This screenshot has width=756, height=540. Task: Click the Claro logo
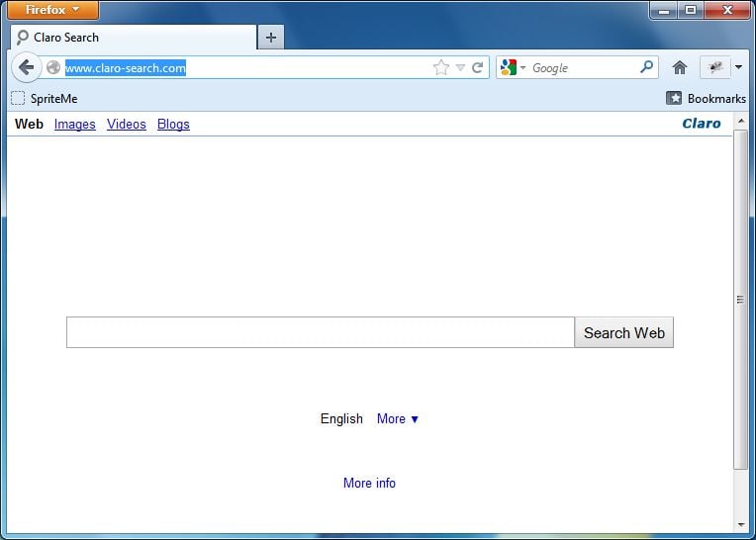click(x=702, y=124)
